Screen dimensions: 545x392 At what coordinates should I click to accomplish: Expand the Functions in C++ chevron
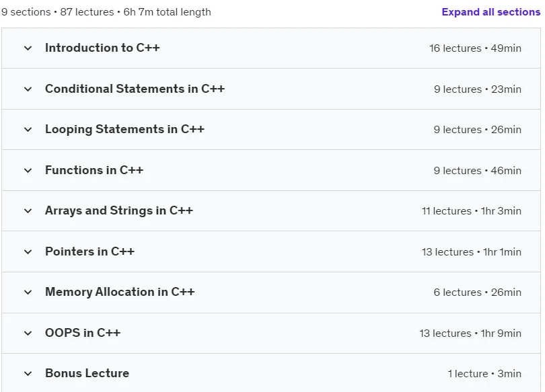point(28,171)
